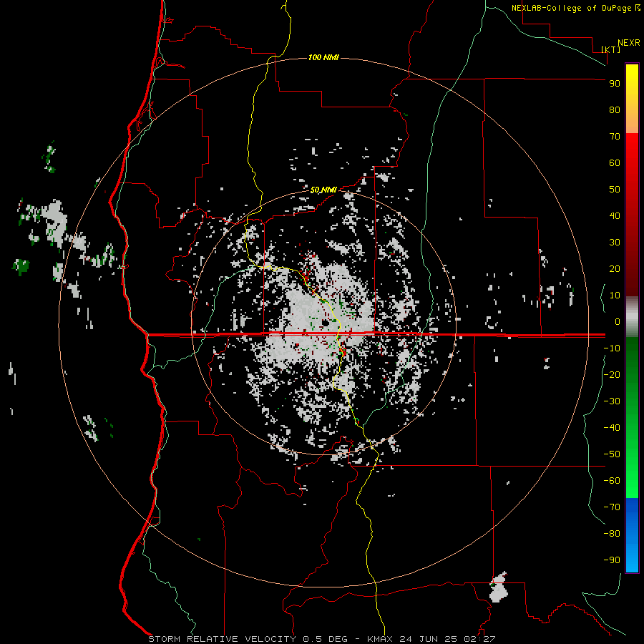This screenshot has height=644, width=644.
Task: Select the 0.5 DEG elevation text
Action: [326, 639]
